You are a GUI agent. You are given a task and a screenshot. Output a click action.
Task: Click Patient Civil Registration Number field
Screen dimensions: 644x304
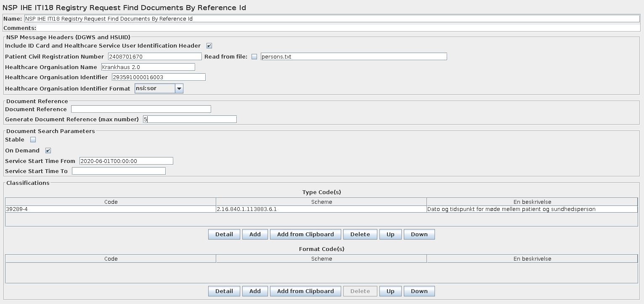click(155, 57)
